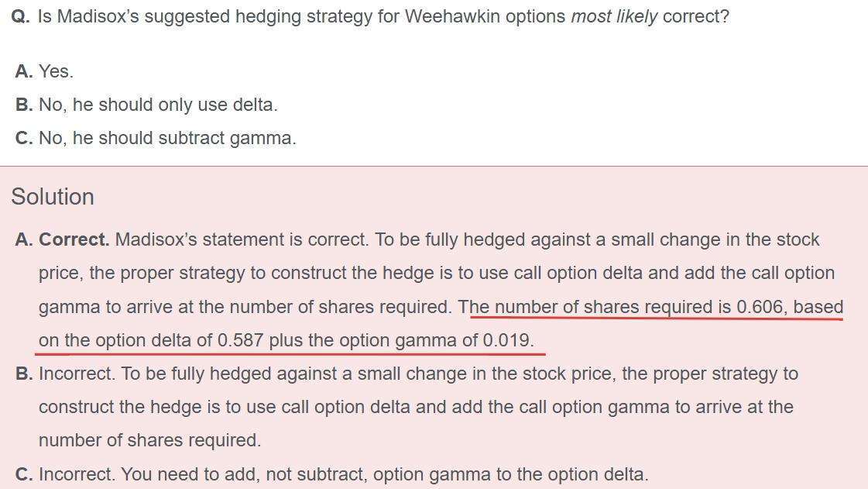Click the bold "C." letter of the answer choices
Screen dimensions: 868x489
pos(24,138)
